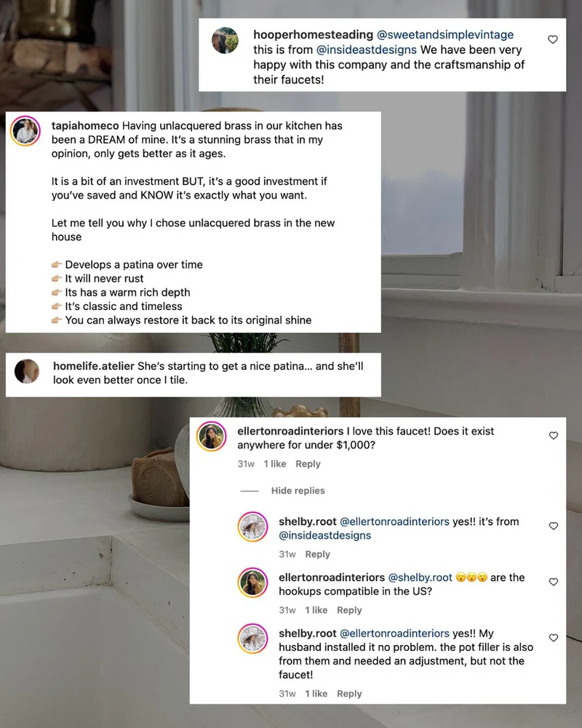Image resolution: width=582 pixels, height=728 pixels.
Task: Reply to the hookups compatible question
Action: [x=349, y=610]
